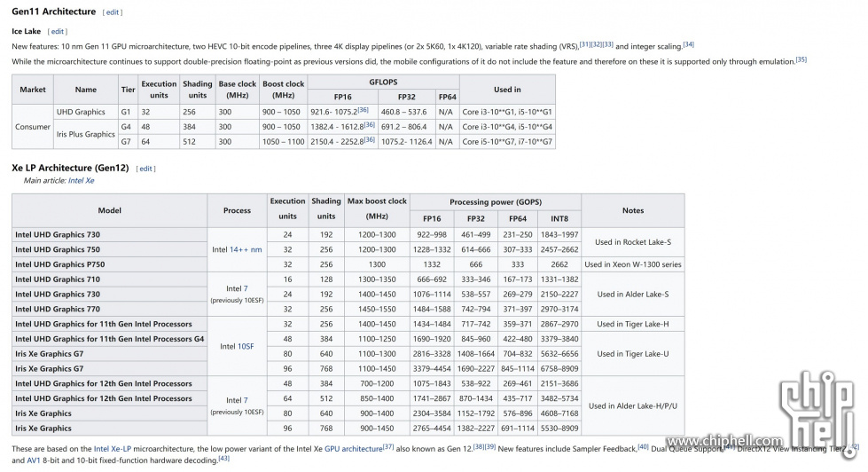This screenshot has width=868, height=472.
Task: Select the 'Intel UHD Graphics 770' model cell
Action: (x=110, y=309)
